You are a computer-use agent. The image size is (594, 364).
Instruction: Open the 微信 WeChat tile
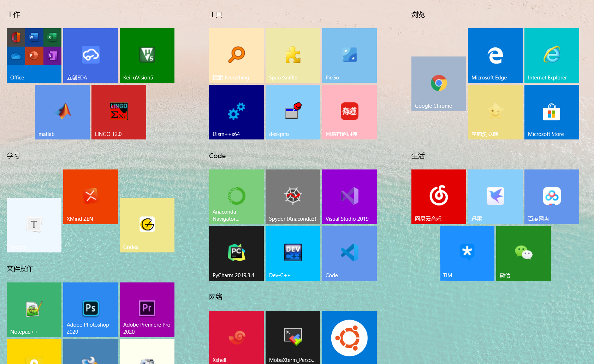(x=523, y=253)
